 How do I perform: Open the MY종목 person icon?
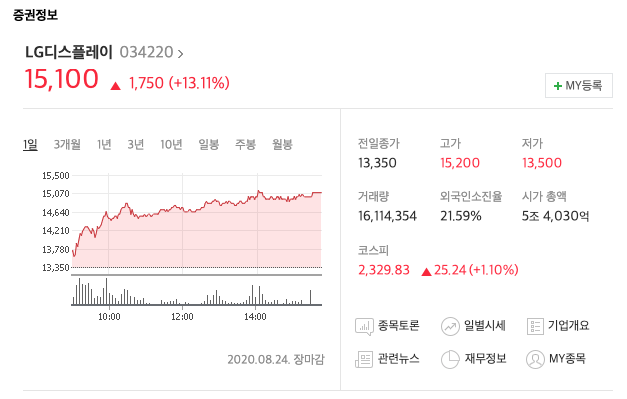point(535,359)
